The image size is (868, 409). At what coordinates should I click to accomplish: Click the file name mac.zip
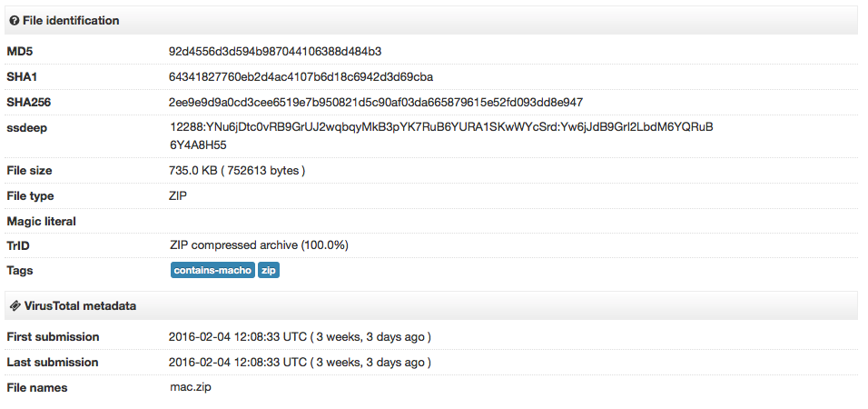tap(192, 388)
